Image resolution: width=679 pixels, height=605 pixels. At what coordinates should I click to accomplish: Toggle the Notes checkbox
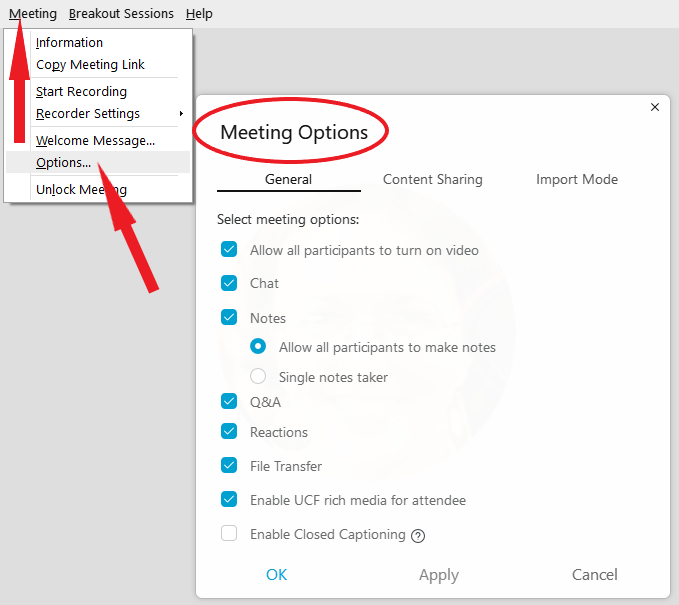(229, 317)
